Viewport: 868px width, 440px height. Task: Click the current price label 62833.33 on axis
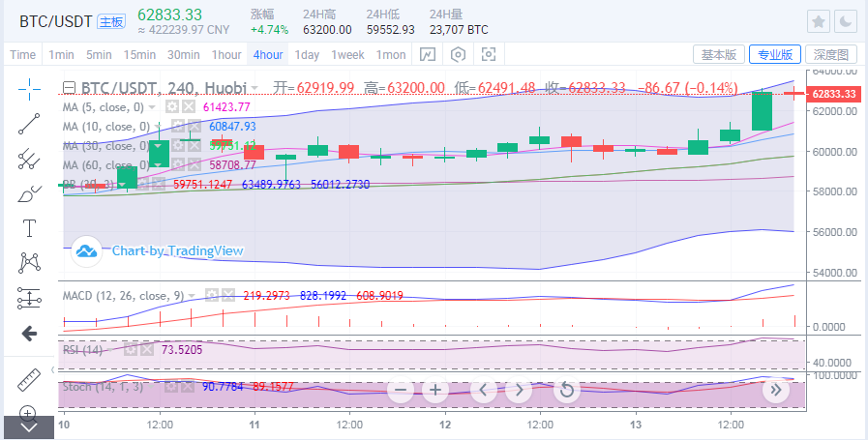[834, 94]
